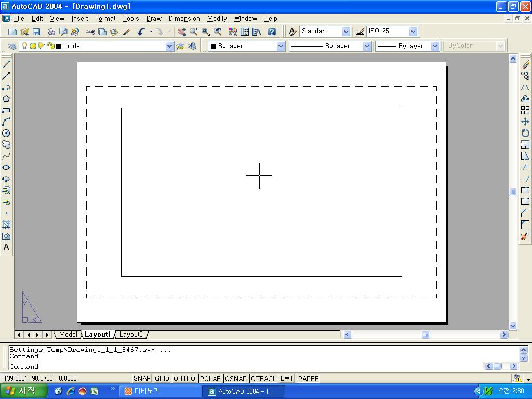Viewport: 532px width, 399px height.
Task: Open the Tools menu
Action: point(131,18)
